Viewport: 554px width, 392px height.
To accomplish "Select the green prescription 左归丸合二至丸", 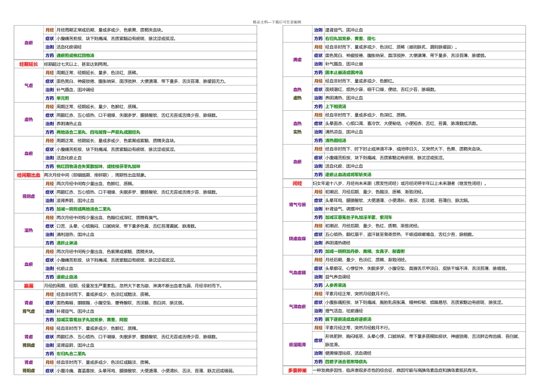I will tap(71, 353).
